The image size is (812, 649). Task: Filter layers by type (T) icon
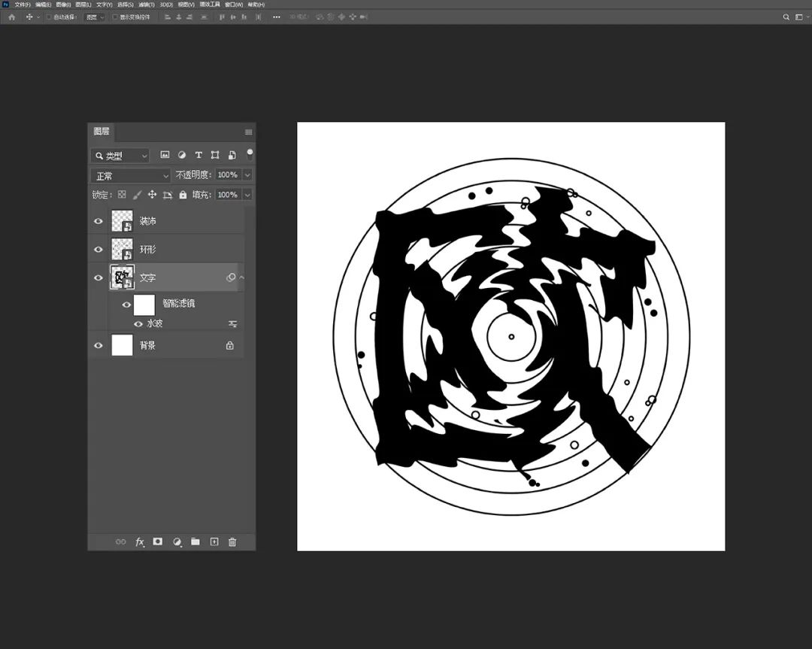[198, 155]
